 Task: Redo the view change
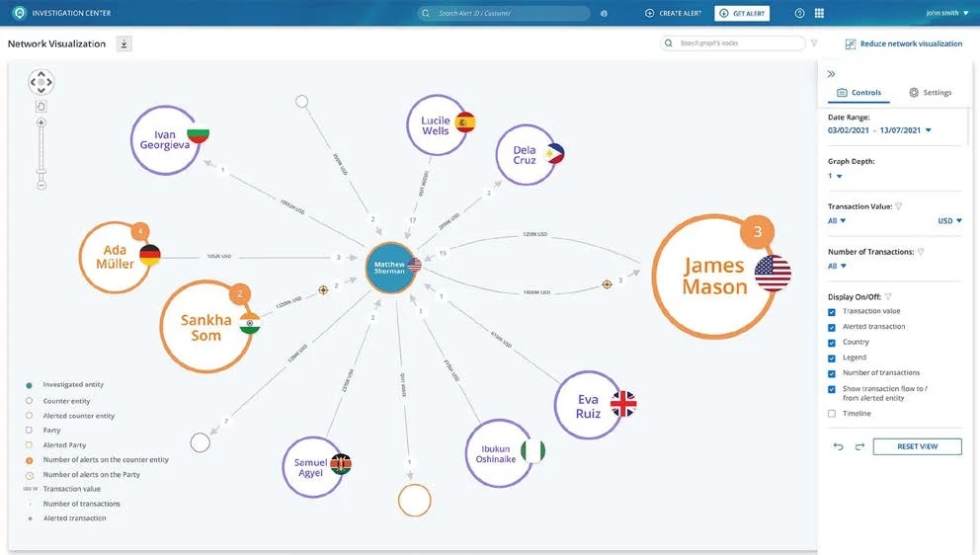860,446
